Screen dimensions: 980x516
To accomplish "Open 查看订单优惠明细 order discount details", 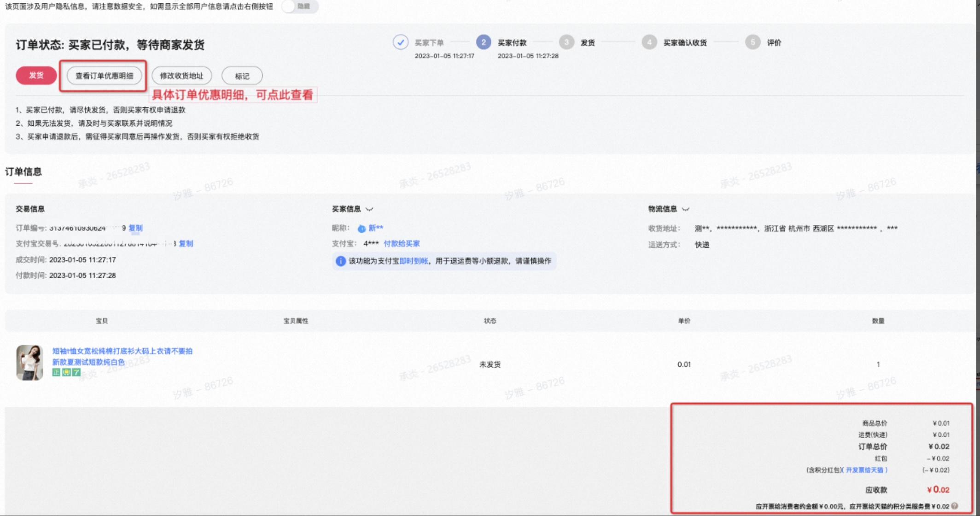I will [x=104, y=76].
